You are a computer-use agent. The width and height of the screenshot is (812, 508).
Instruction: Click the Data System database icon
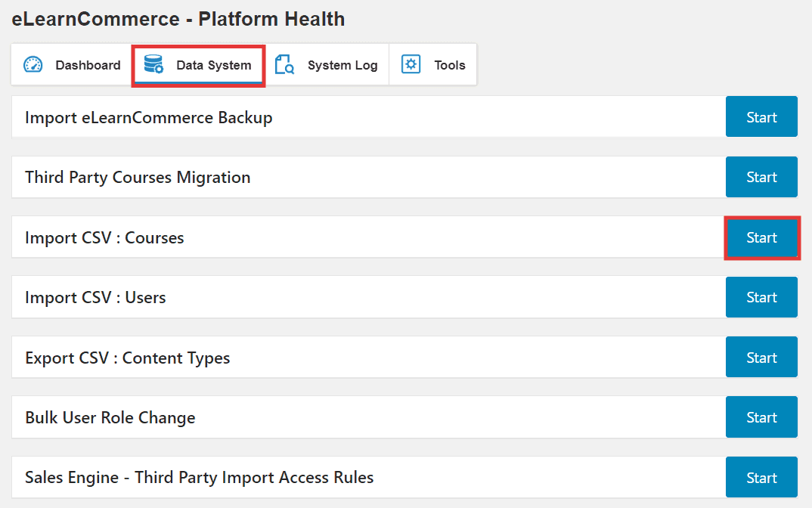pos(153,64)
